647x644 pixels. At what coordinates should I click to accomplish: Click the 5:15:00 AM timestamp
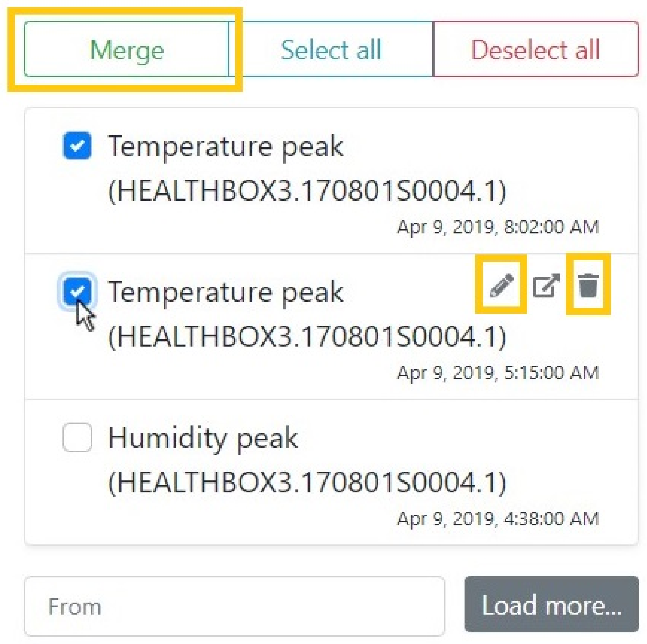click(498, 372)
